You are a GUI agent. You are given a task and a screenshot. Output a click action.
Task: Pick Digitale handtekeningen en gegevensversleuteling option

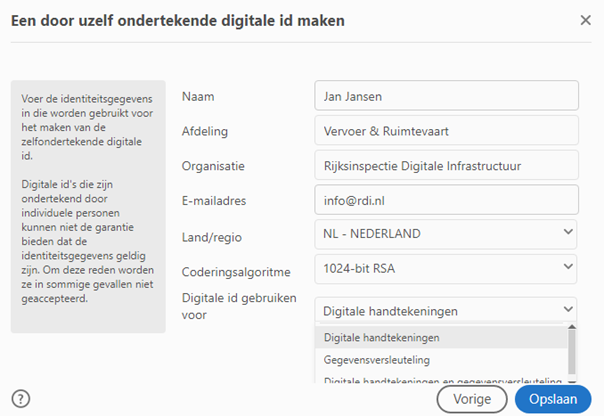[441, 380]
